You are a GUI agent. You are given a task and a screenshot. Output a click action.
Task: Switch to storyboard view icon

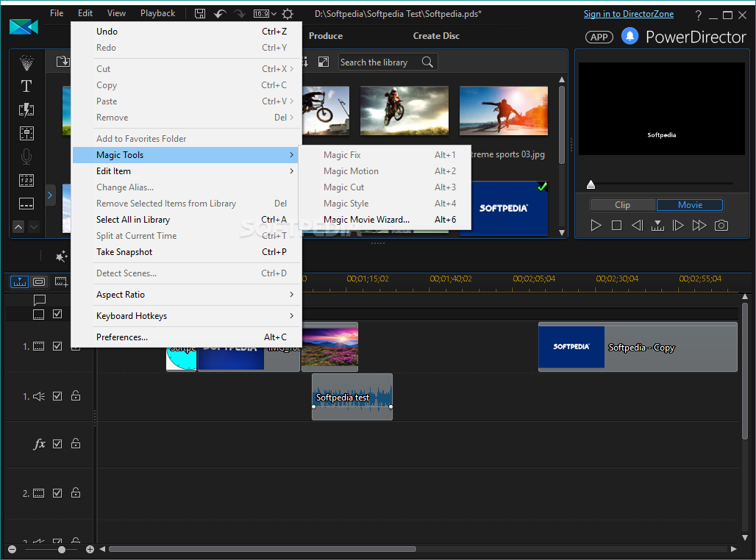[x=39, y=281]
